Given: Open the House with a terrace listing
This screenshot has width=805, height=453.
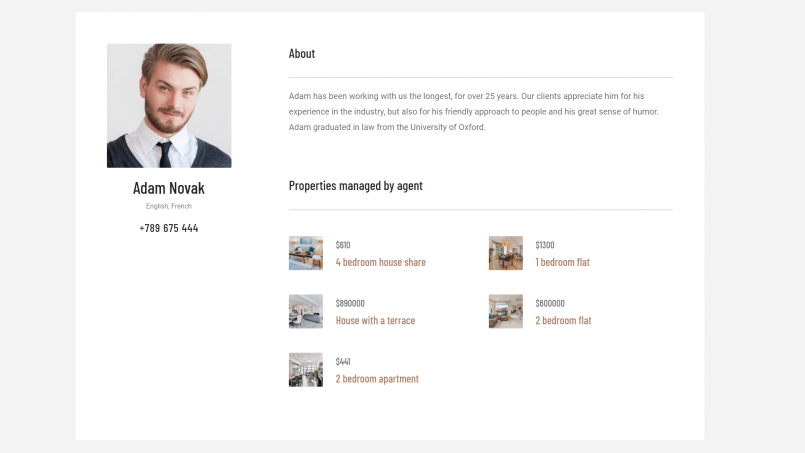Looking at the screenshot, I should click(375, 320).
